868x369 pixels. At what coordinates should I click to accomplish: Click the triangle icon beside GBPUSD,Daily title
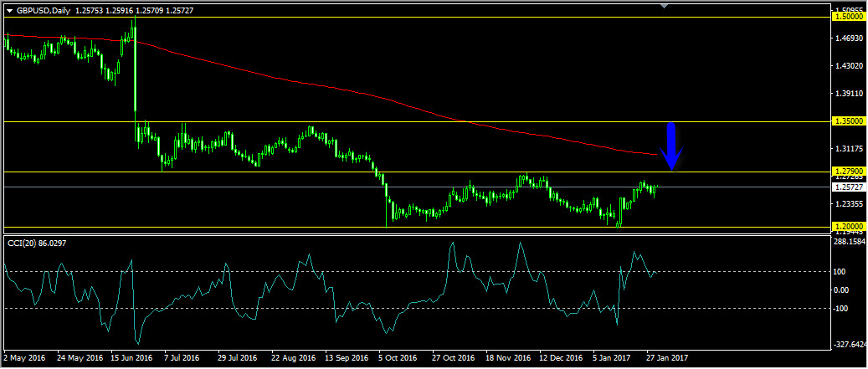[x=9, y=10]
